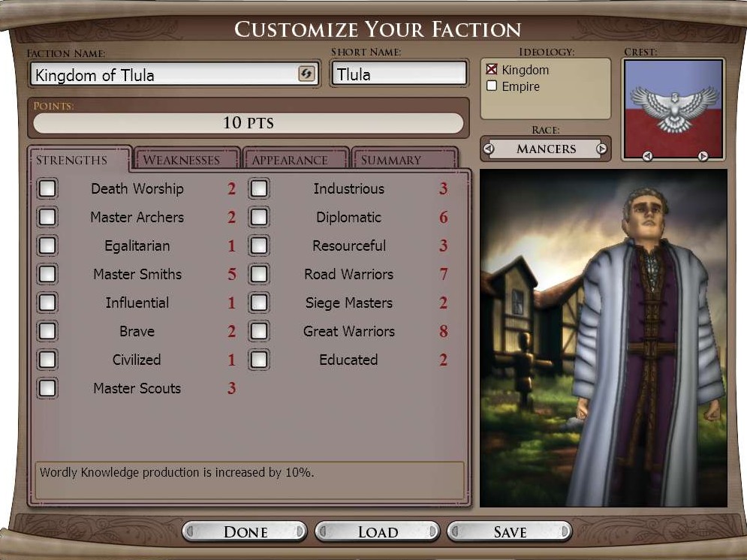Click the Short Name text field
Viewport: 747px width, 560px height.
[x=399, y=74]
